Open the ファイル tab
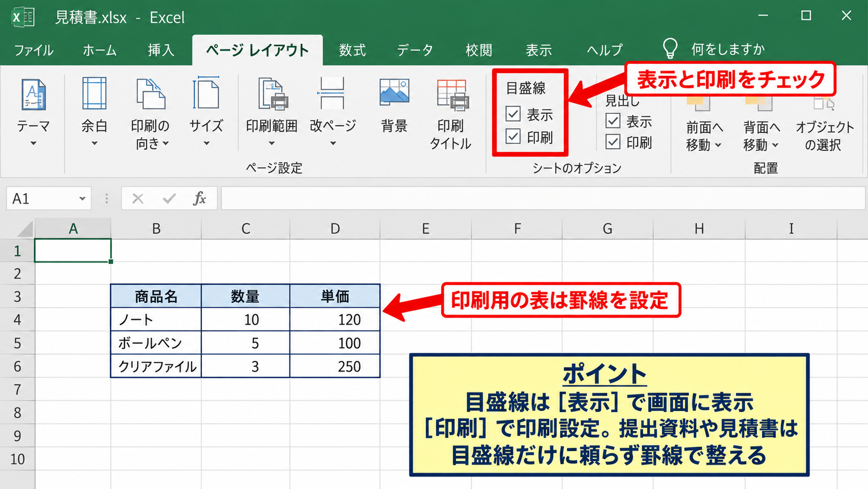 click(x=34, y=50)
